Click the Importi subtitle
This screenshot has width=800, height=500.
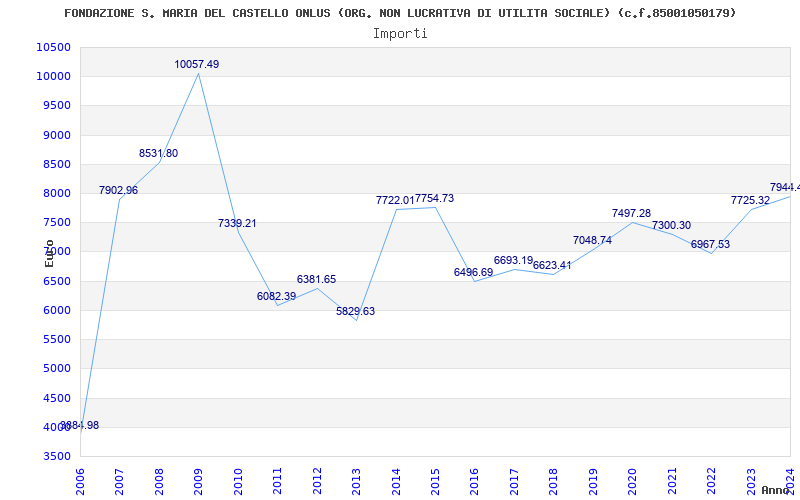400,34
